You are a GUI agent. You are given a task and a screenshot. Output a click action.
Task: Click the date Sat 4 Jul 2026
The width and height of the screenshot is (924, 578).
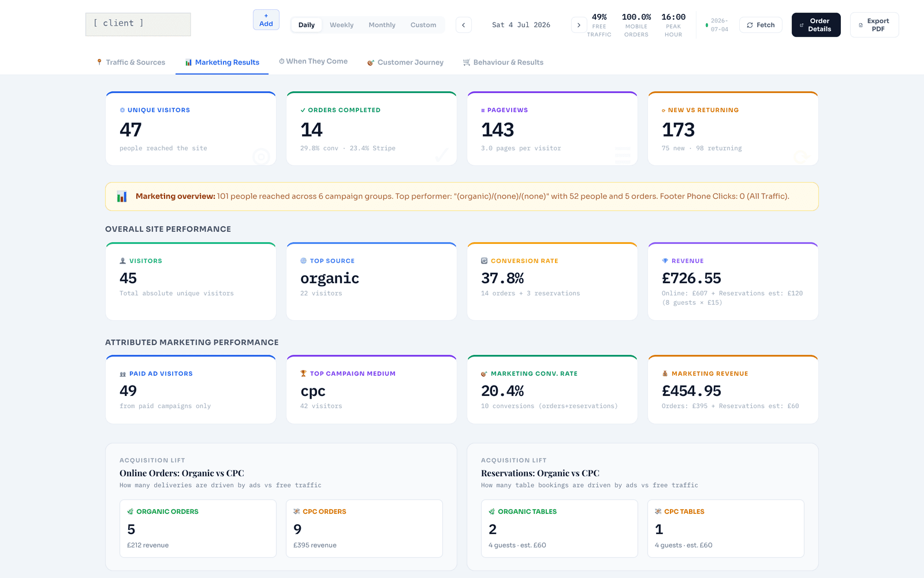[521, 25]
